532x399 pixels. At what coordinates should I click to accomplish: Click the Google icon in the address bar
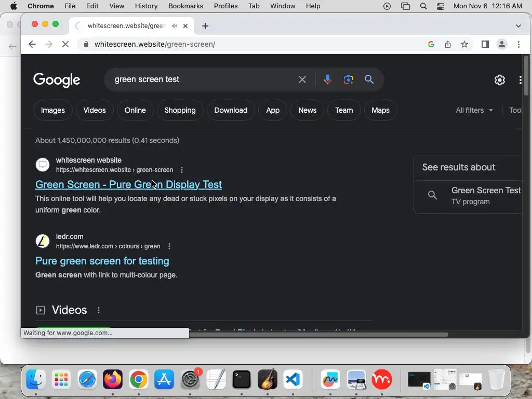pyautogui.click(x=431, y=44)
